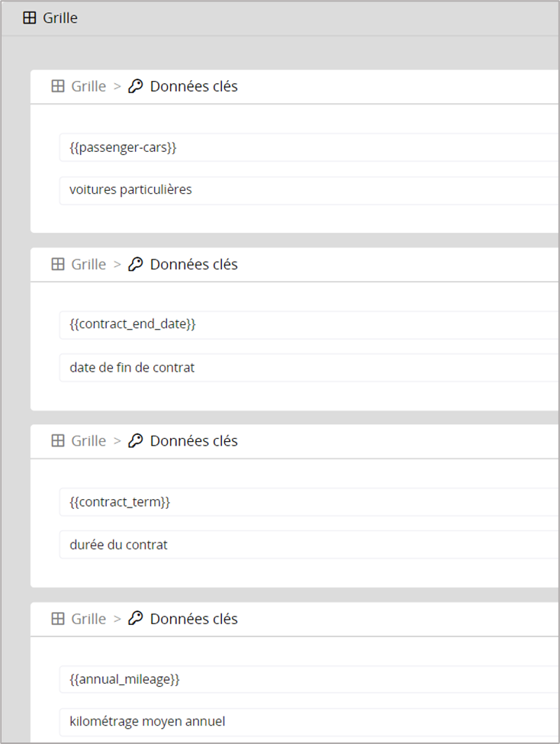Screen dimensions: 560x744
Task: Open the Grille breadcrumb above the contract_end_date field
Action: click(89, 264)
